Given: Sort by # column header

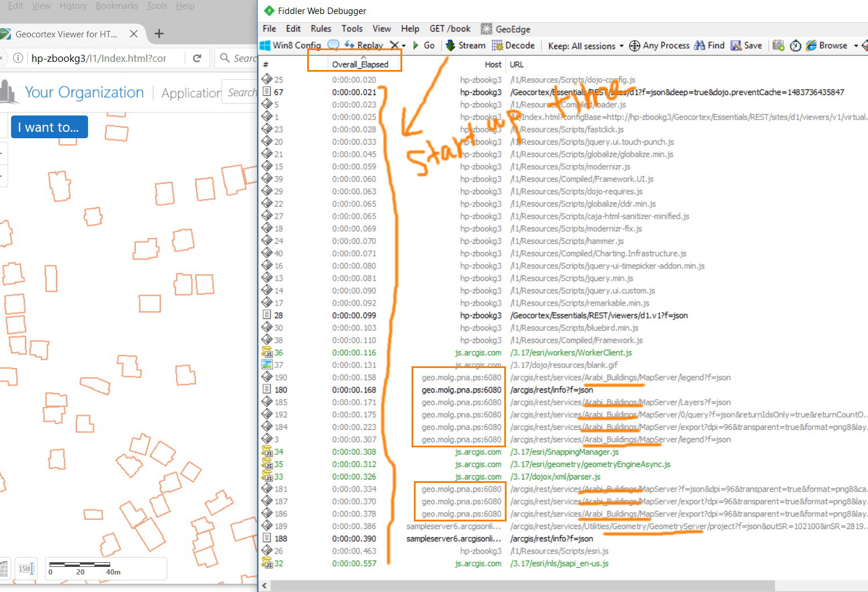Looking at the screenshot, I should pos(265,65).
